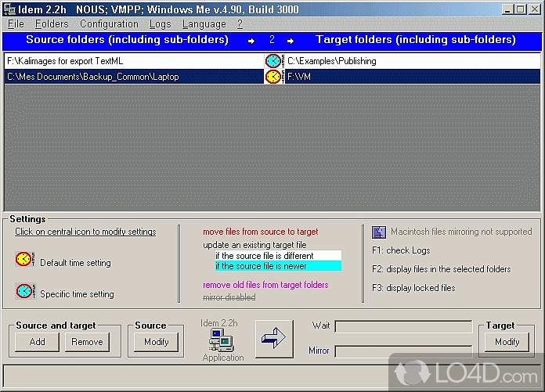
Task: Click the folder pair count '2' in header
Action: (272, 40)
